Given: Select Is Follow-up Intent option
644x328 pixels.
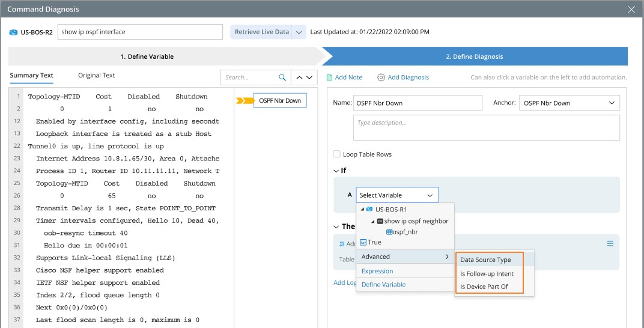Looking at the screenshot, I should (487, 273).
